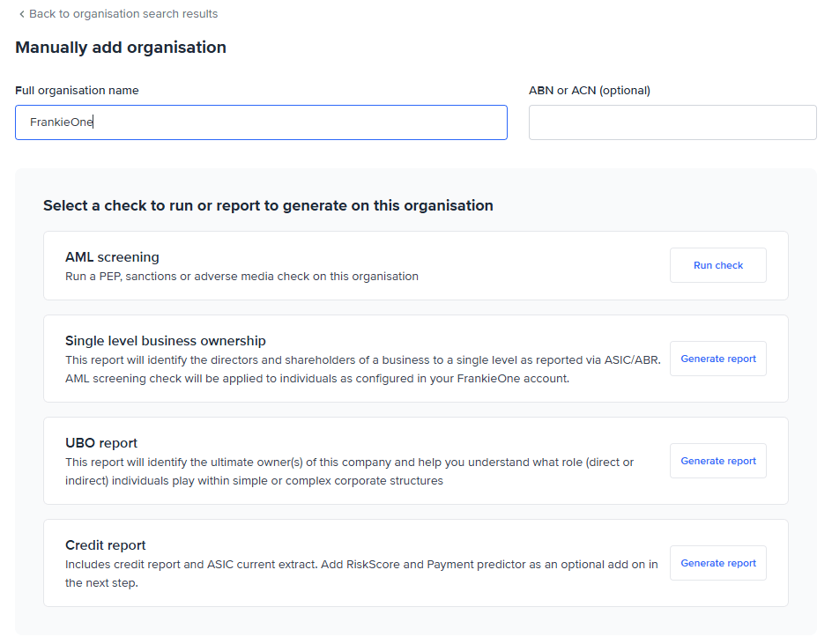Click the ABN or ACN input box
The height and width of the screenshot is (644, 832).
point(672,122)
